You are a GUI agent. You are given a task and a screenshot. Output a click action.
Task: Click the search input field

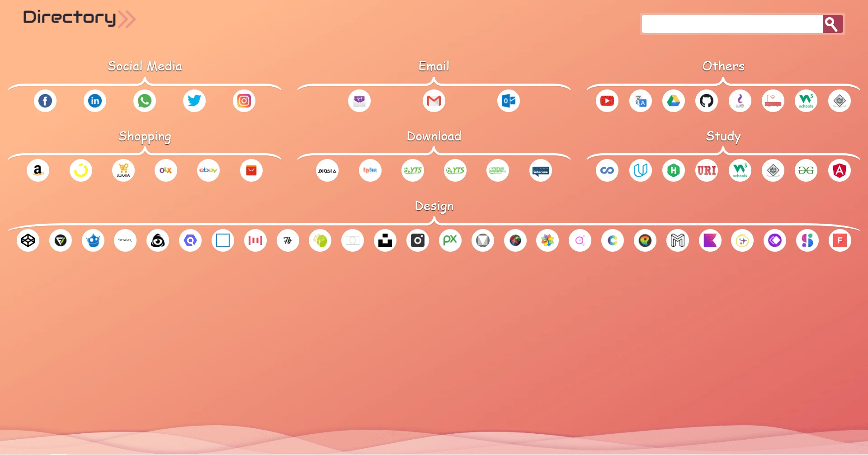click(731, 24)
